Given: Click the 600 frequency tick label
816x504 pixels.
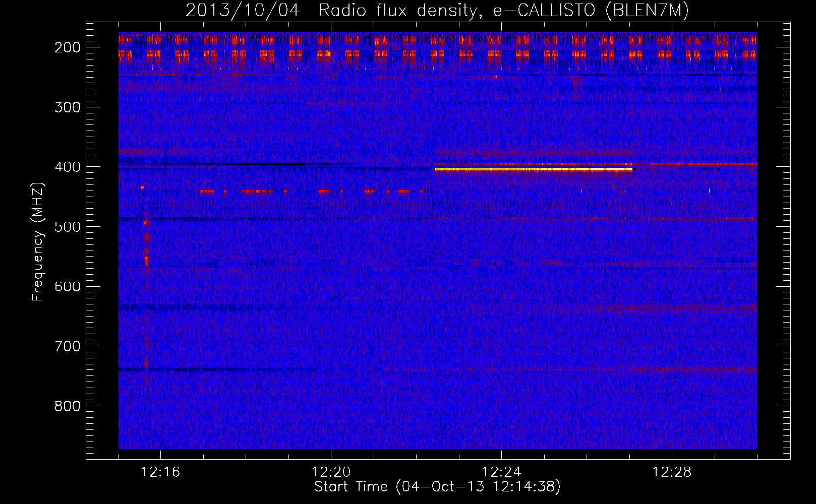Looking at the screenshot, I should point(68,286).
